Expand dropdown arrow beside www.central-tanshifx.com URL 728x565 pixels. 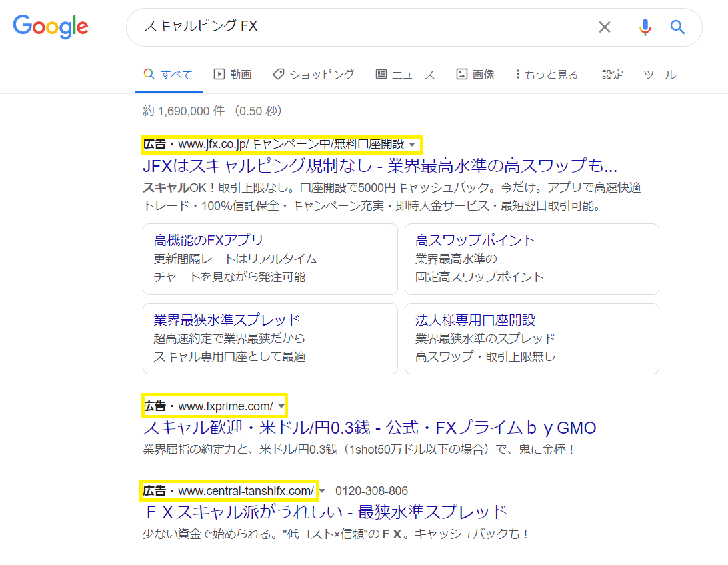pyautogui.click(x=322, y=491)
